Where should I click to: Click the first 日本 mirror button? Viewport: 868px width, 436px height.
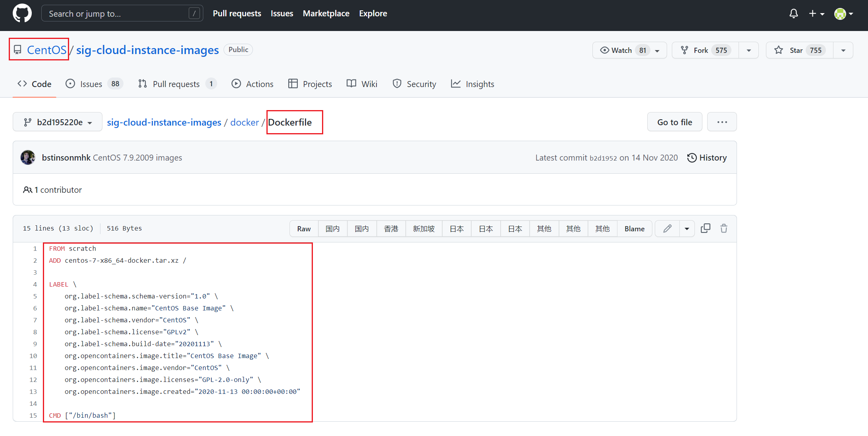457,229
